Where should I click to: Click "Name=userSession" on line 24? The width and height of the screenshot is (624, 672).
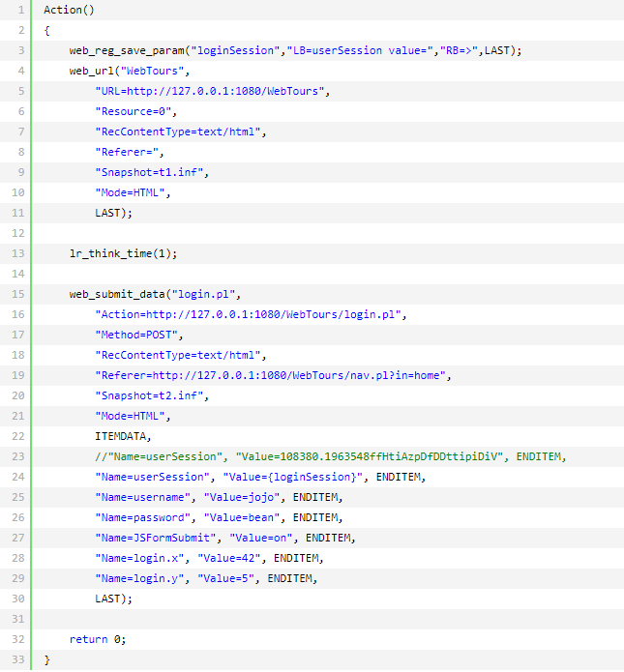pyautogui.click(x=152, y=477)
